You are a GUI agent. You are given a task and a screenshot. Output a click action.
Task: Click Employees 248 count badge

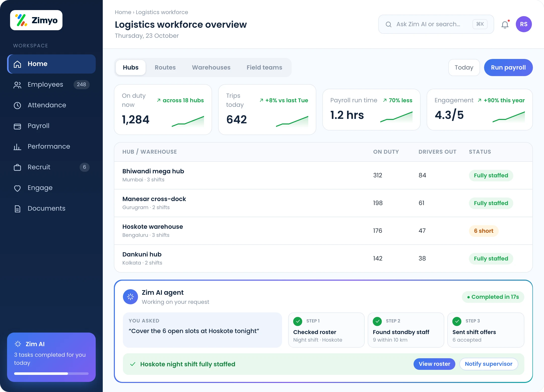tap(81, 84)
